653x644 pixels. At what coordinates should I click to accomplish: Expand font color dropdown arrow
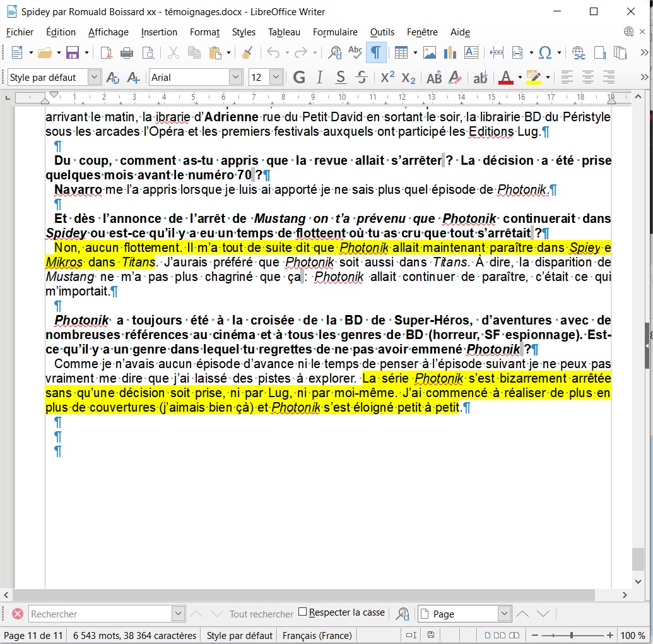(x=520, y=78)
